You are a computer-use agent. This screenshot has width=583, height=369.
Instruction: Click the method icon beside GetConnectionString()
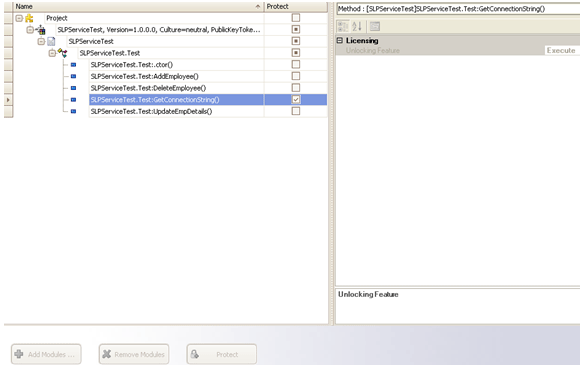[x=73, y=100]
